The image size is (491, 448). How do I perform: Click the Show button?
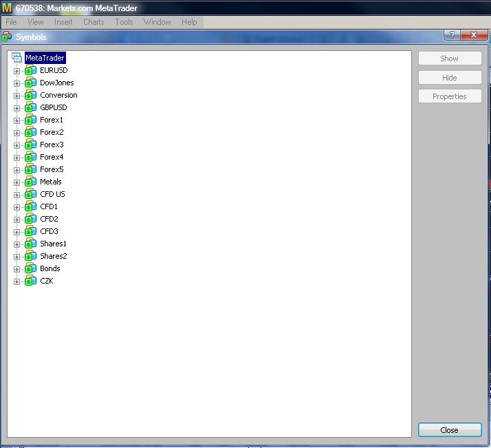[450, 58]
